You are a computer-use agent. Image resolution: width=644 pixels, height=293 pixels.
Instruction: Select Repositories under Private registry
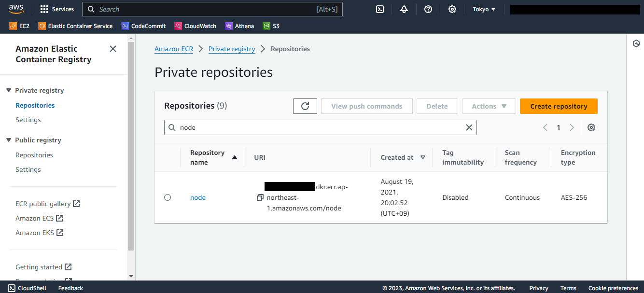[x=35, y=105]
